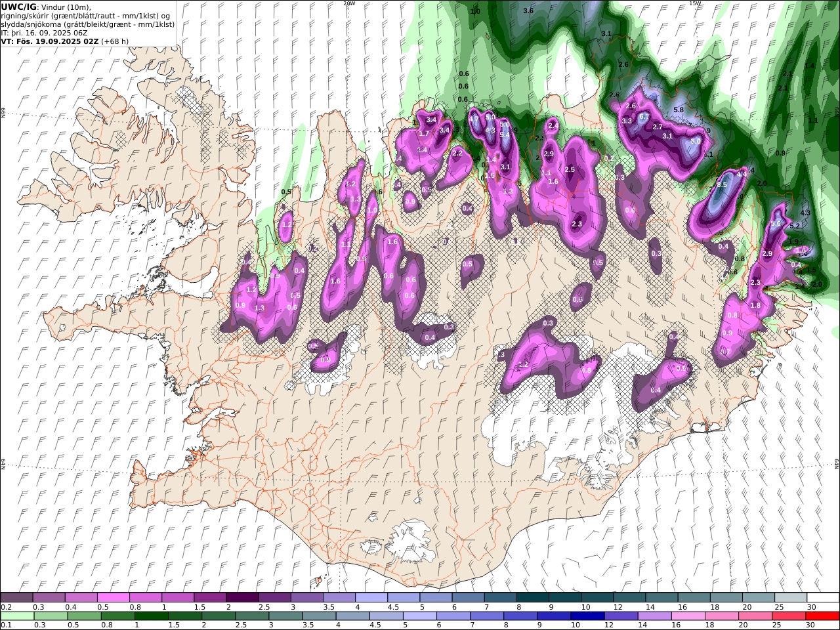The image size is (840, 630).
Task: Pick the light lavender upper swatch between 4 and 4.5
Action: (x=371, y=598)
